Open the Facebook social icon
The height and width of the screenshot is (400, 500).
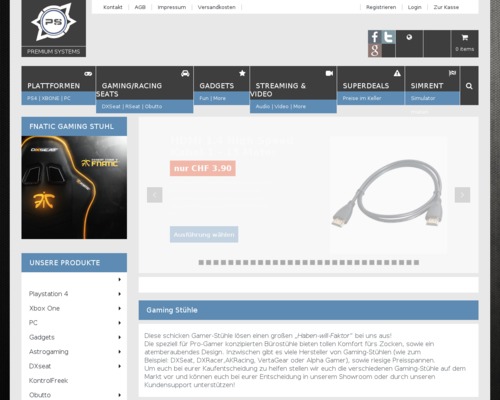coord(375,37)
